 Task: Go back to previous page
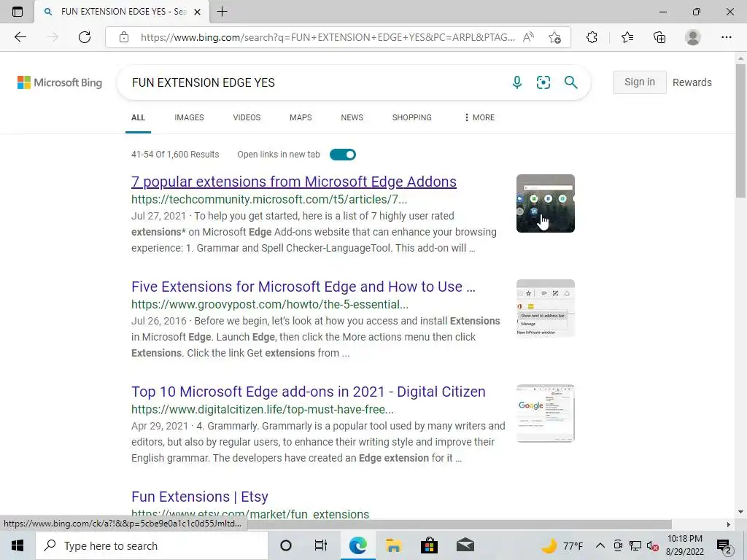point(20,37)
